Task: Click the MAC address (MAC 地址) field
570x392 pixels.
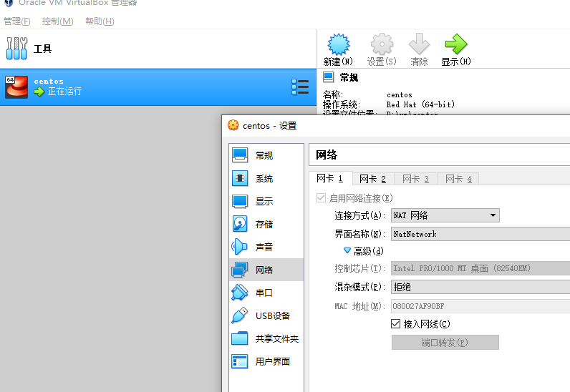Action: 480,306
